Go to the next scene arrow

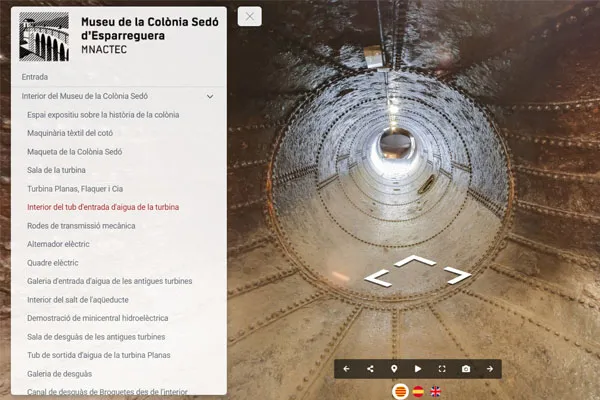click(490, 369)
